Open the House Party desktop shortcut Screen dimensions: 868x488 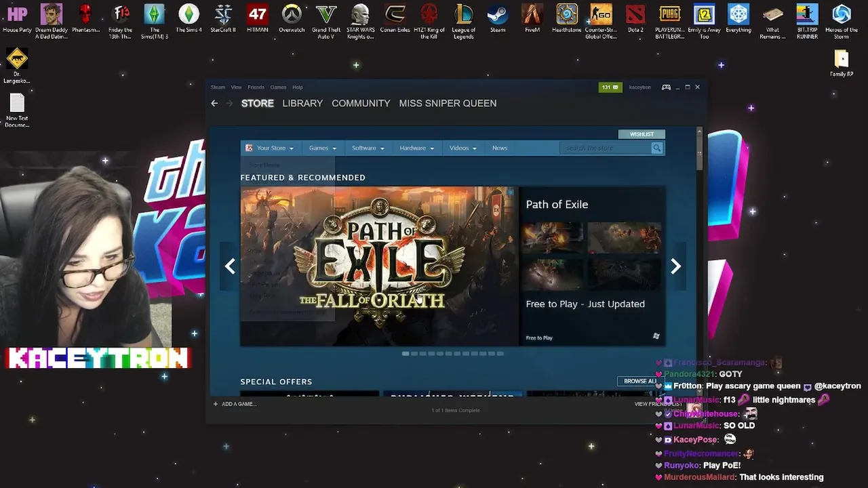click(17, 20)
